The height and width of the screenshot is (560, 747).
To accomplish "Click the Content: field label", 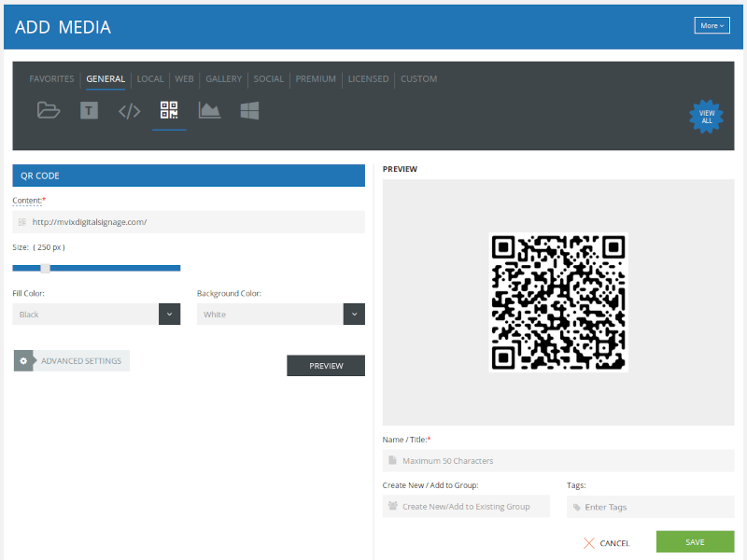I will [27, 201].
